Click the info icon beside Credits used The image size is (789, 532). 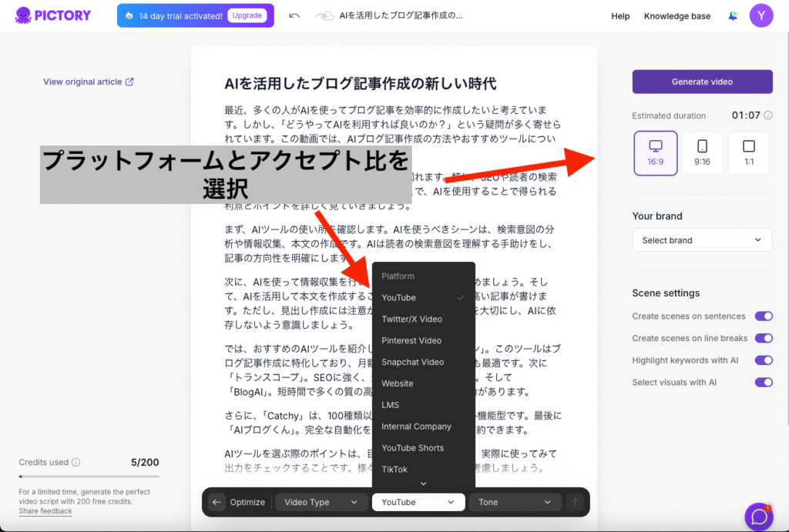click(76, 462)
